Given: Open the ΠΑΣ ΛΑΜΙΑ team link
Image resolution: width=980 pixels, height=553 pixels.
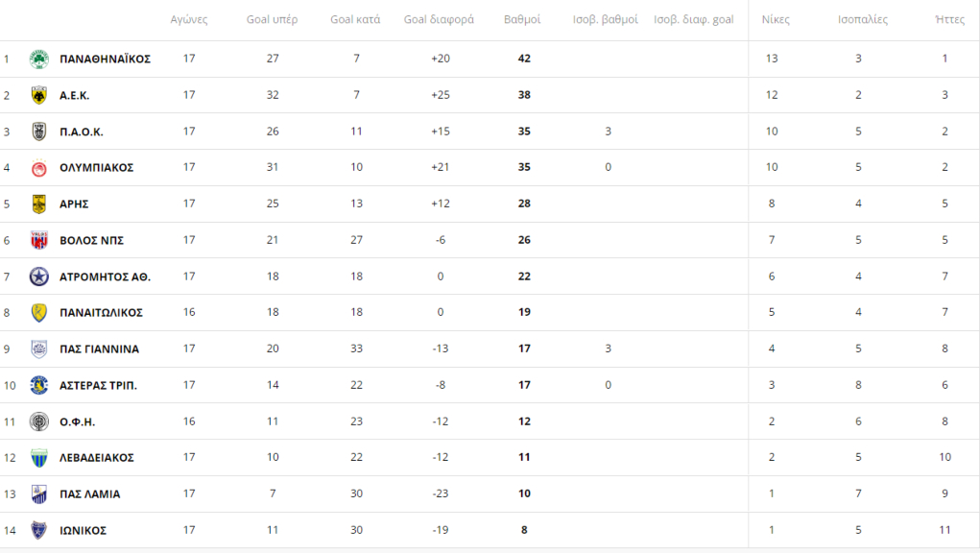Looking at the screenshot, I should pos(90,494).
